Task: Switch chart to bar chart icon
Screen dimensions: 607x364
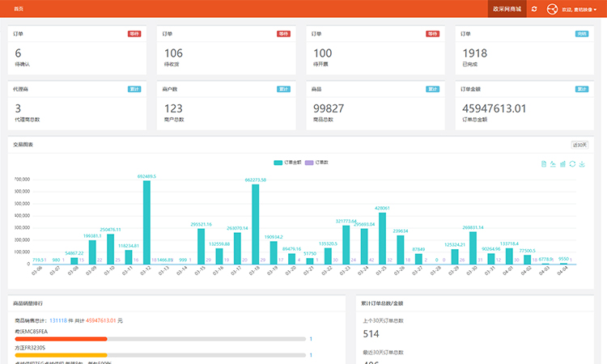Action: pos(563,163)
